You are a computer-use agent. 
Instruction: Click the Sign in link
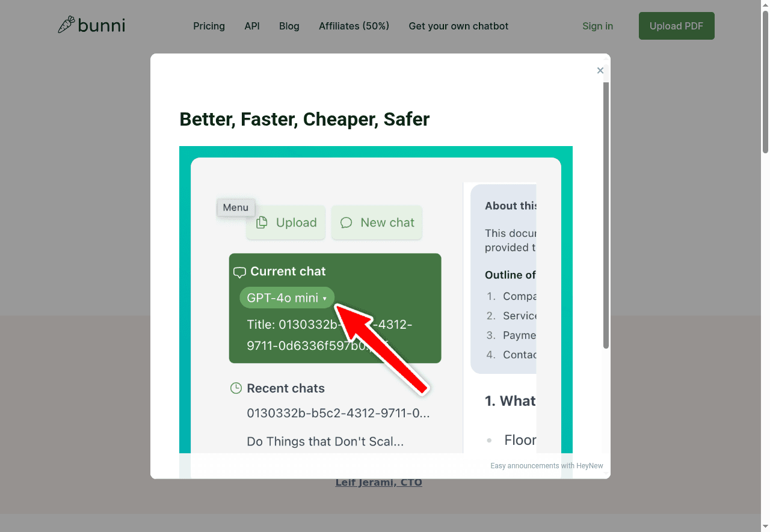click(597, 26)
